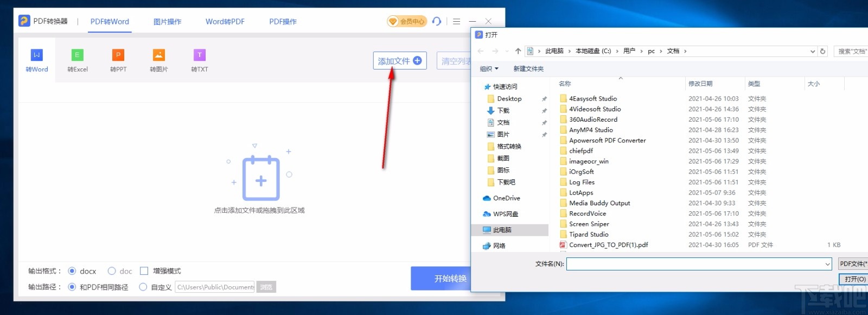The image size is (868, 315).
Task: Open 图片 in the navigation pane
Action: pos(503,134)
